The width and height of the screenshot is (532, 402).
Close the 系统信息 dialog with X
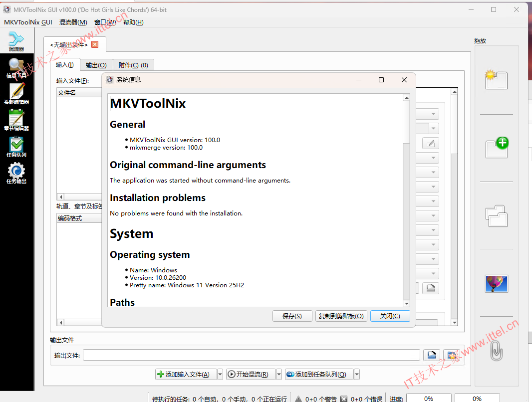tap(404, 80)
